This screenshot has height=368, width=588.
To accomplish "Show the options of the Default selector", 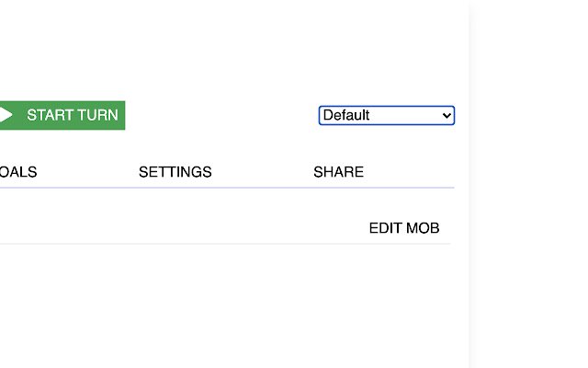I will [x=386, y=115].
